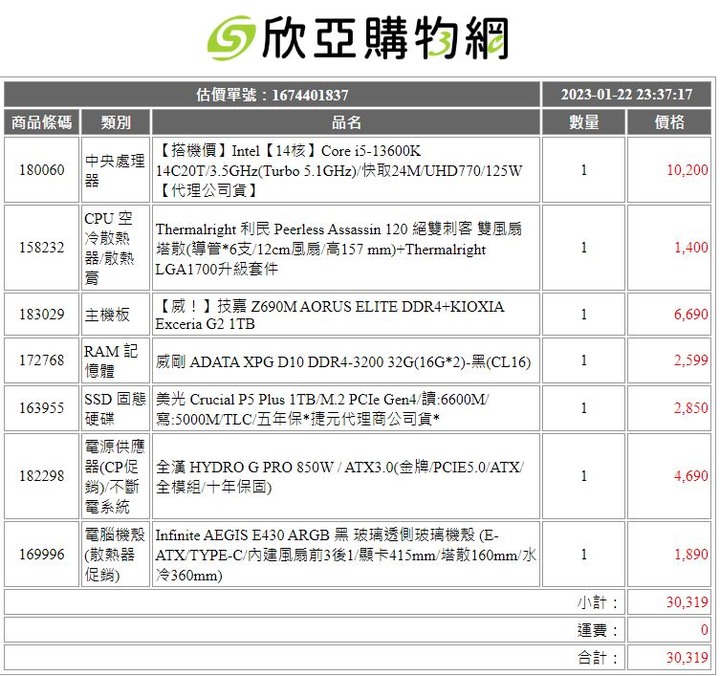Click the 商品條碼 column header

point(41,122)
